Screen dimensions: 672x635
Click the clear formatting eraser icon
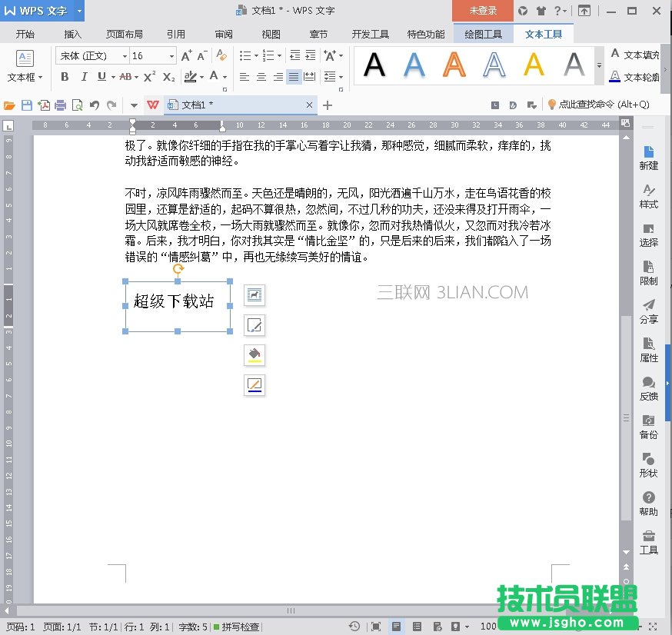221,56
